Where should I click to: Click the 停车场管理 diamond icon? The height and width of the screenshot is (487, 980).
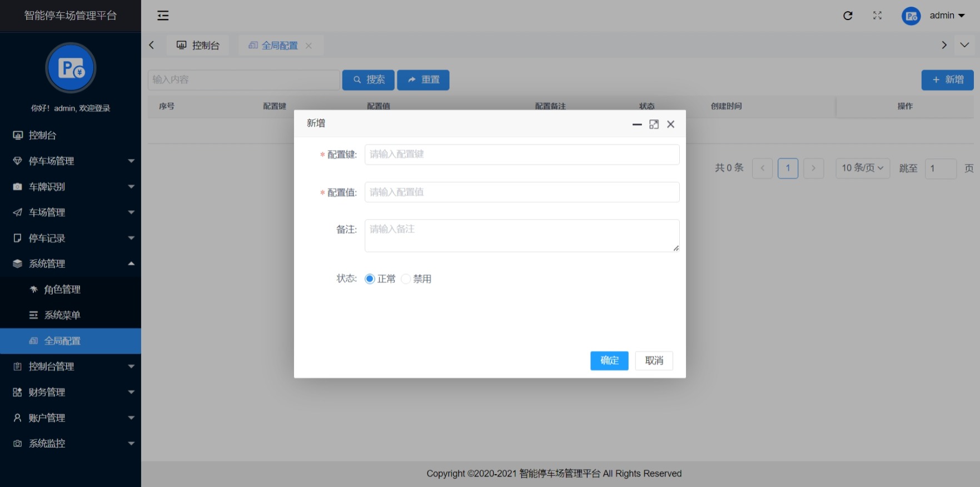click(x=18, y=161)
